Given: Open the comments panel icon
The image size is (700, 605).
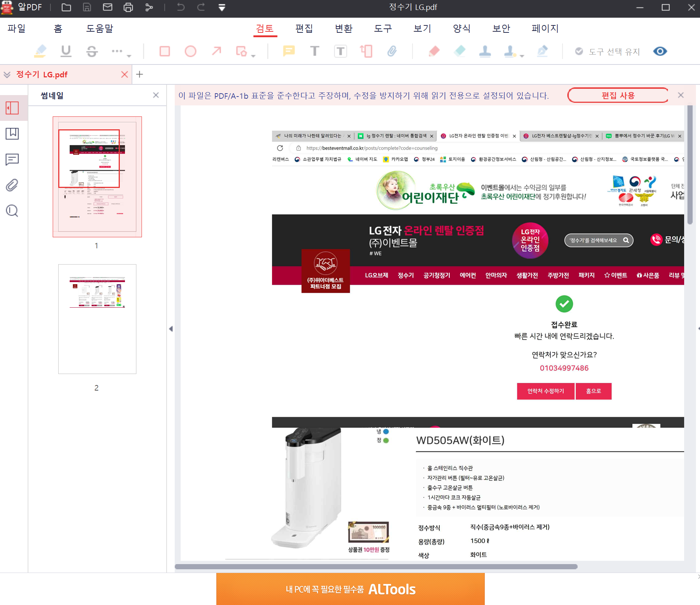Looking at the screenshot, I should pyautogui.click(x=13, y=159).
